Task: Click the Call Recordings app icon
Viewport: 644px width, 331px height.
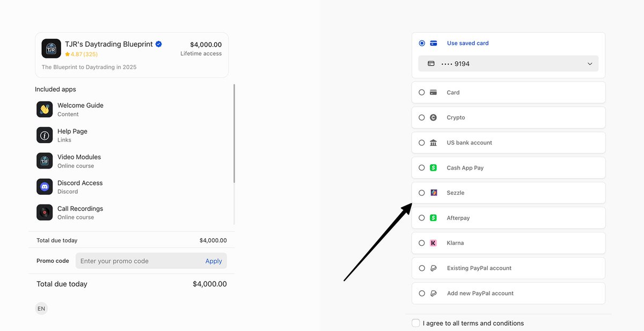Action: tap(45, 212)
